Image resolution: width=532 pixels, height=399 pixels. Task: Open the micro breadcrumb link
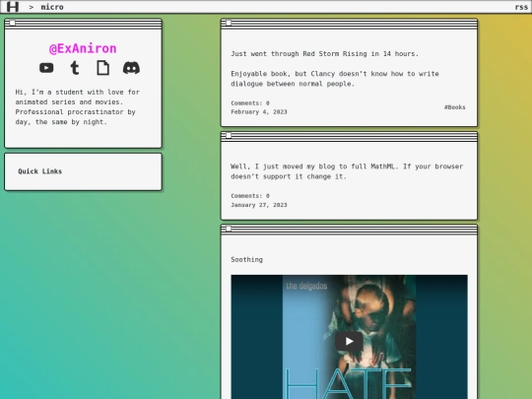[x=52, y=7]
